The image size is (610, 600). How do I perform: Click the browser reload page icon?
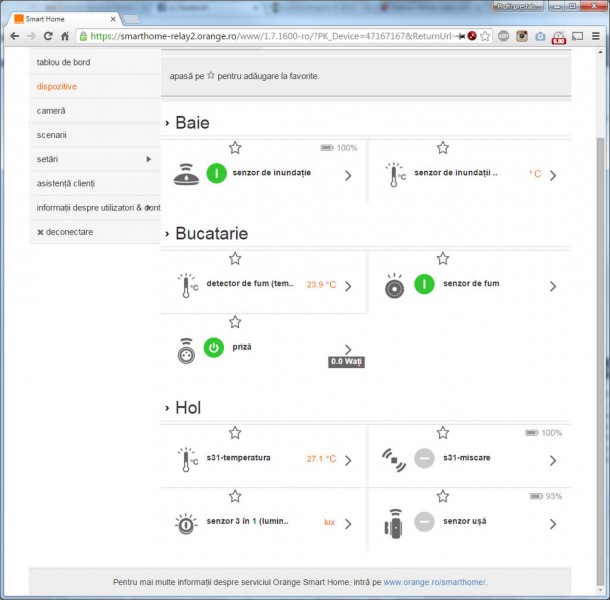coord(47,36)
